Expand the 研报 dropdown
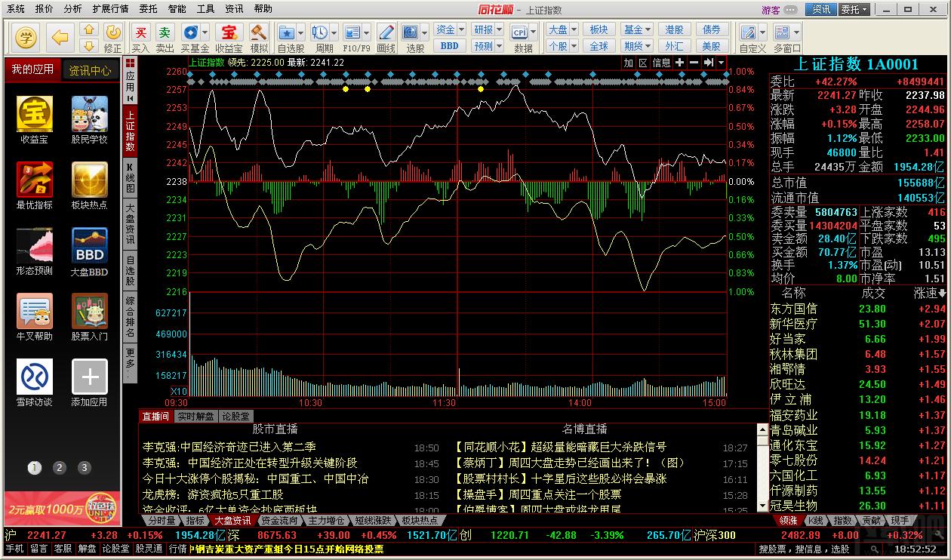This screenshot has width=951, height=560. [x=499, y=29]
